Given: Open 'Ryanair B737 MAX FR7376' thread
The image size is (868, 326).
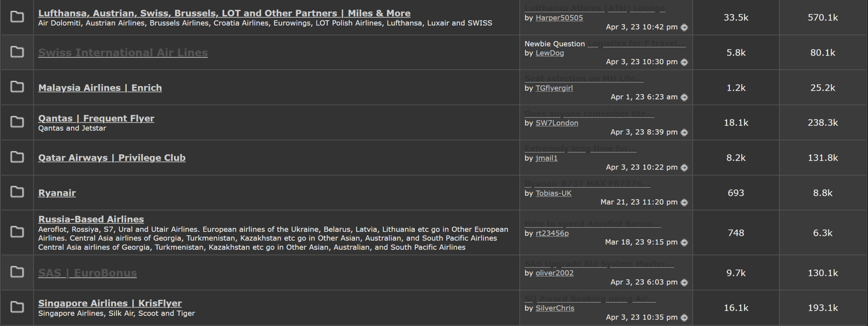Looking at the screenshot, I should pos(587,184).
